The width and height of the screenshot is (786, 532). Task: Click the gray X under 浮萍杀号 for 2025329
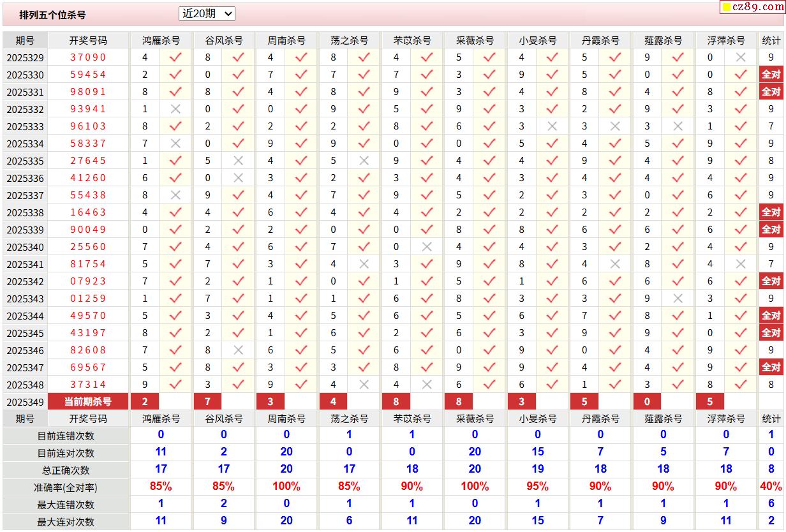pos(741,57)
